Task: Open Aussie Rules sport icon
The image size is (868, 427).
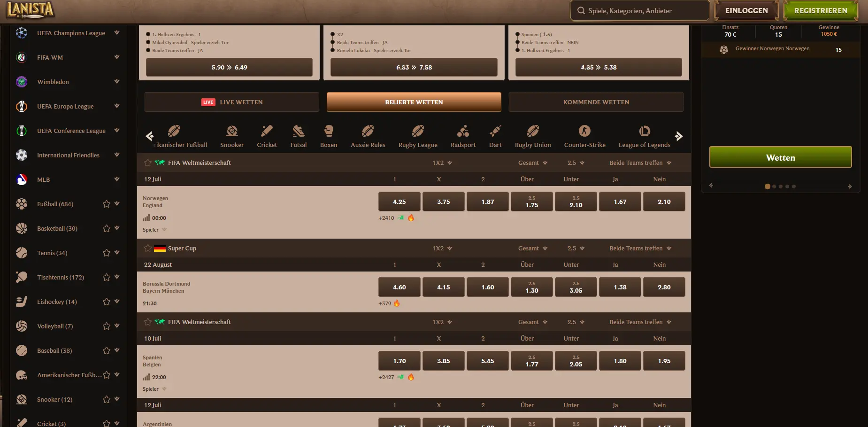Action: (368, 131)
